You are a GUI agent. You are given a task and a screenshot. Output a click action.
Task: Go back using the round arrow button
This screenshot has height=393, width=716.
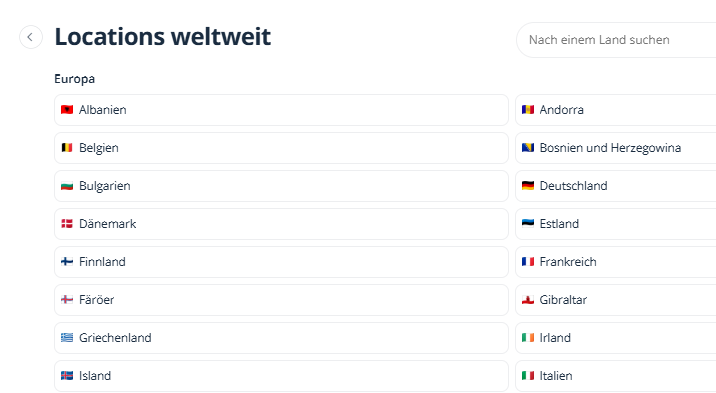pos(31,37)
